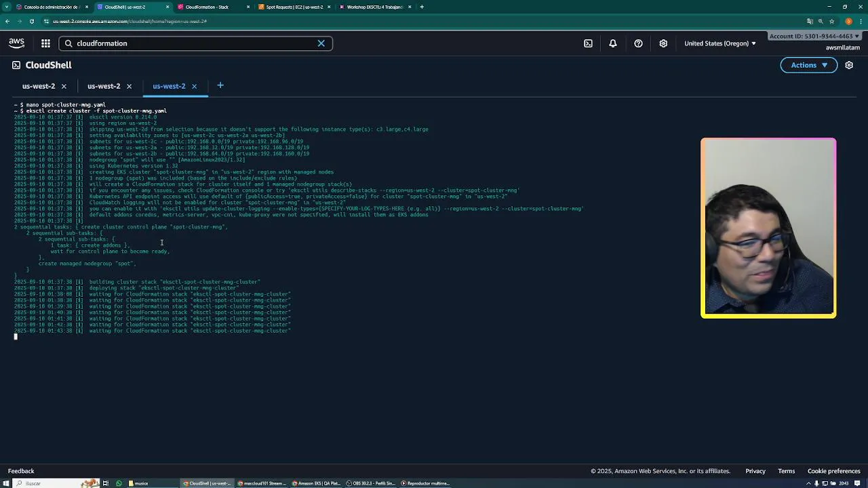Switch to Reproductor multimedia taskbar window
This screenshot has height=488, width=868.
point(425,483)
